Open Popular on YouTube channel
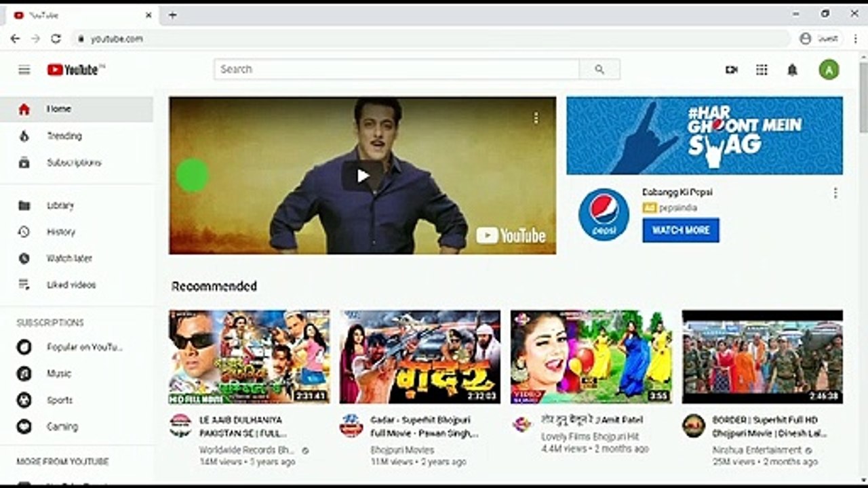 [x=77, y=347]
